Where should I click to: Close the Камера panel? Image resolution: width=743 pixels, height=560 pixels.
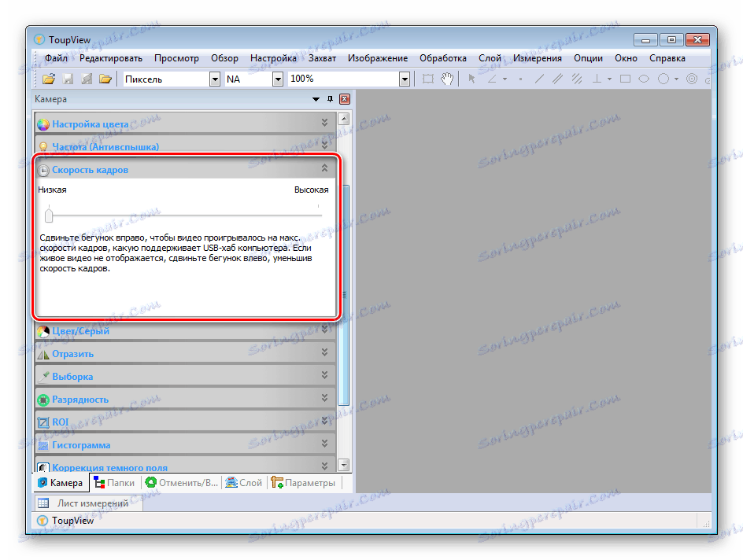click(x=345, y=99)
